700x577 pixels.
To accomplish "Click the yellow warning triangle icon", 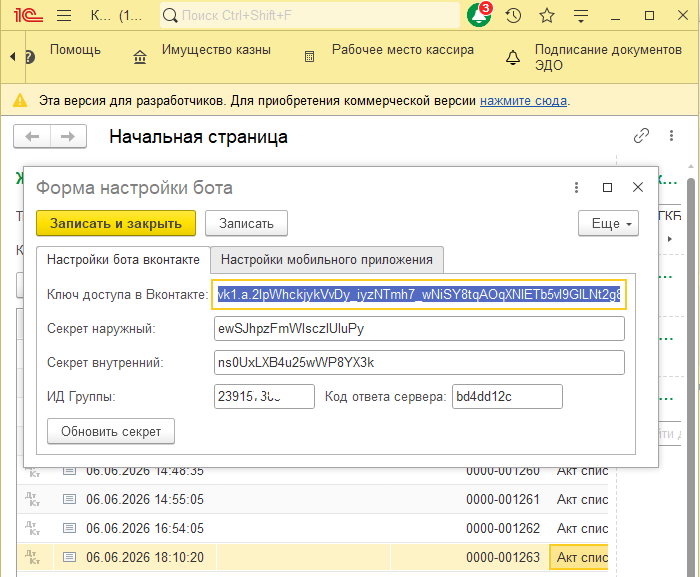I will (20, 100).
